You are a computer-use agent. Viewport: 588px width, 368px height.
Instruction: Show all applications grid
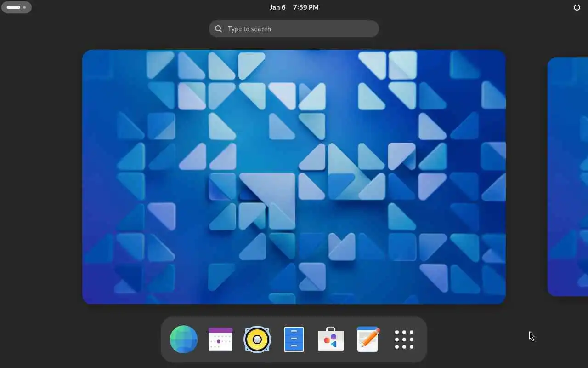pyautogui.click(x=404, y=339)
